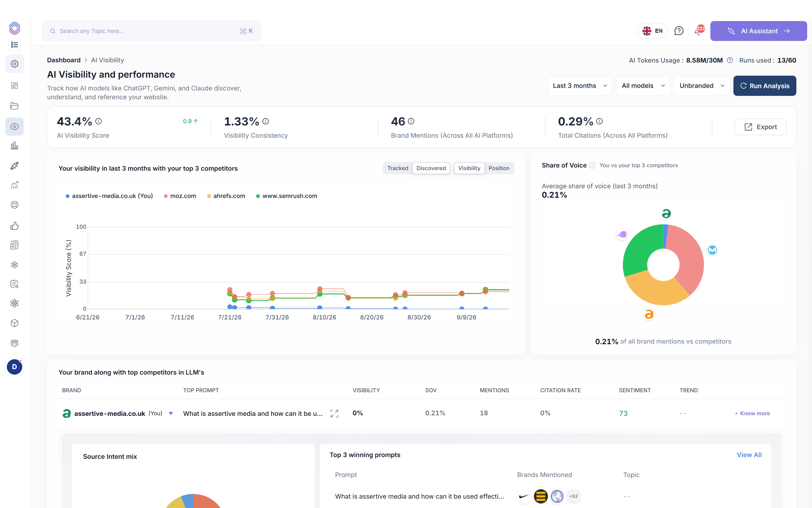Select Visibility chart mode
Screen dimensions: 812x508
click(469, 168)
